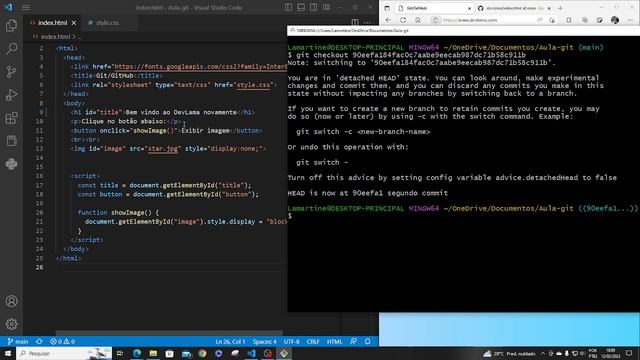Screen dimensions: 640x360
Task: Open editor More Actions ellipsis
Action: coord(367,22)
